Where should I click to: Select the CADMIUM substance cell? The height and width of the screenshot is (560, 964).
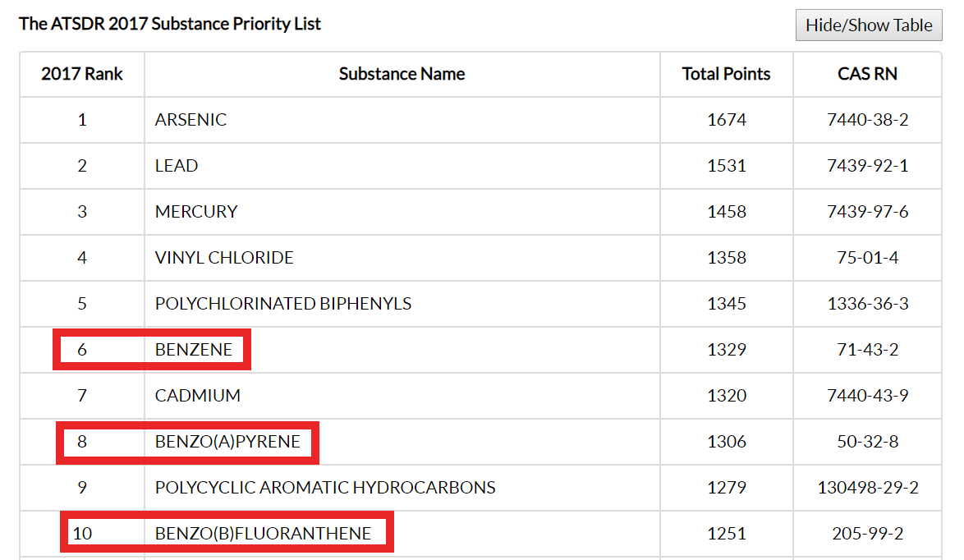pyautogui.click(x=197, y=395)
